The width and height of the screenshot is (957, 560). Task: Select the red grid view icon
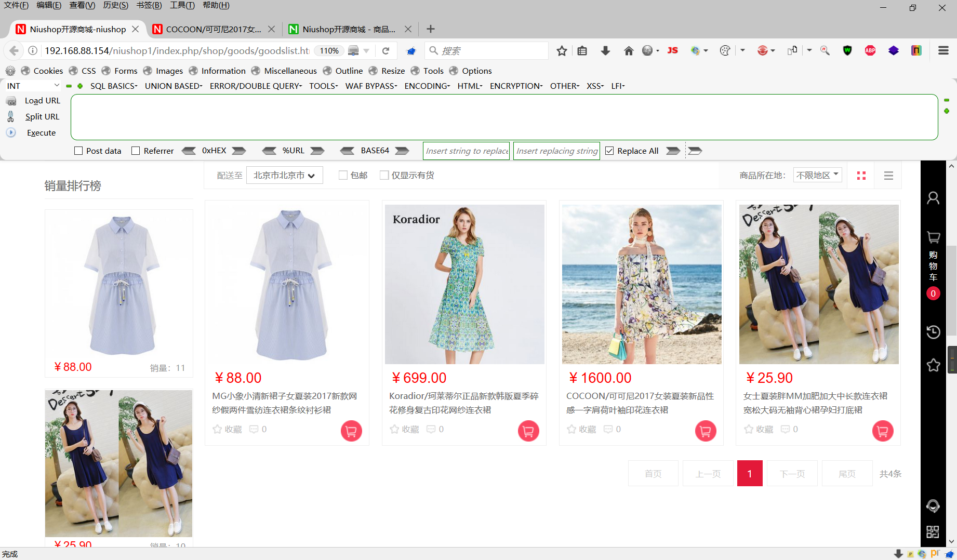click(x=861, y=175)
